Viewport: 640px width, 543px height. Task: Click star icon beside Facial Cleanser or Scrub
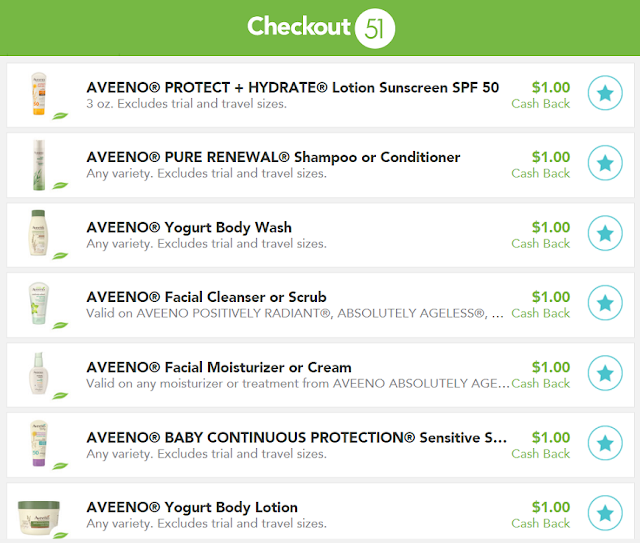point(603,303)
